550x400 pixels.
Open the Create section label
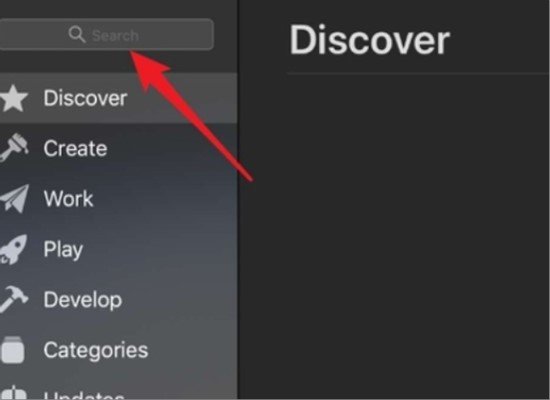tap(75, 148)
